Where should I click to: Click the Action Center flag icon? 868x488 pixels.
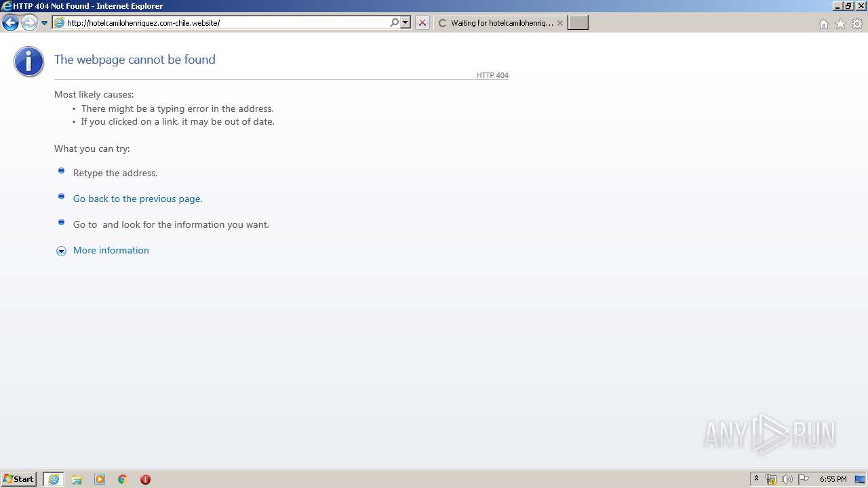pos(804,479)
